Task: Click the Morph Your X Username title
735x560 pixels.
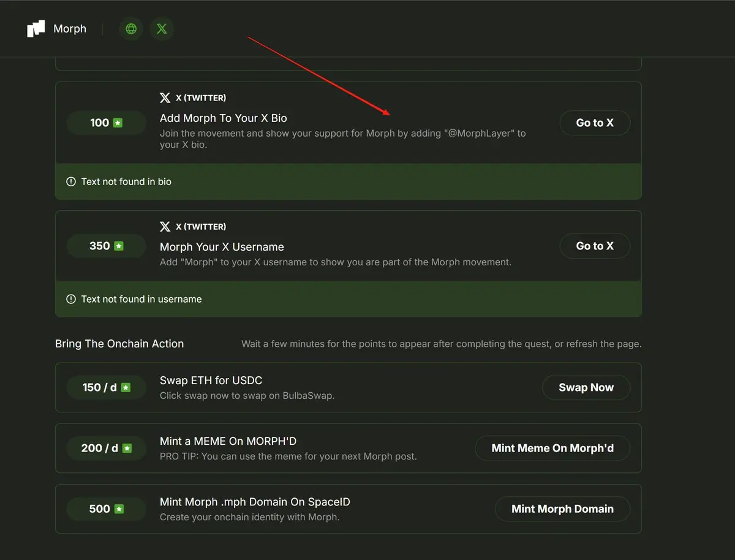Action: click(222, 247)
